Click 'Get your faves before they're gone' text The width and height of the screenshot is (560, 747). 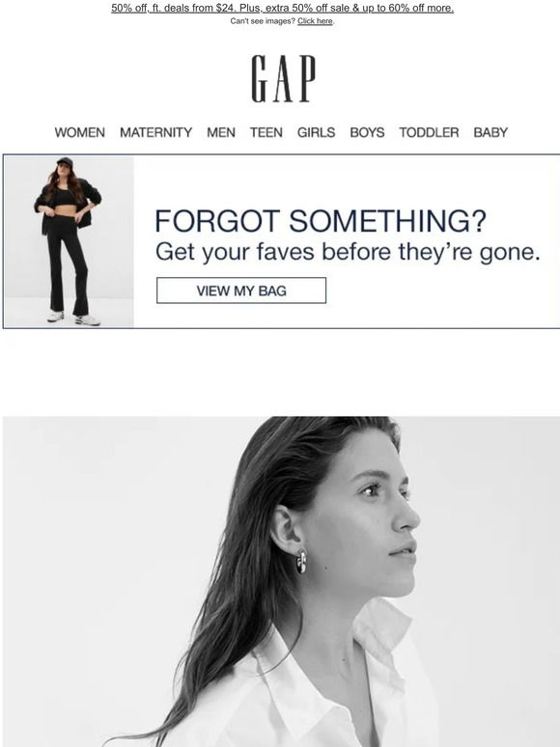click(x=348, y=252)
